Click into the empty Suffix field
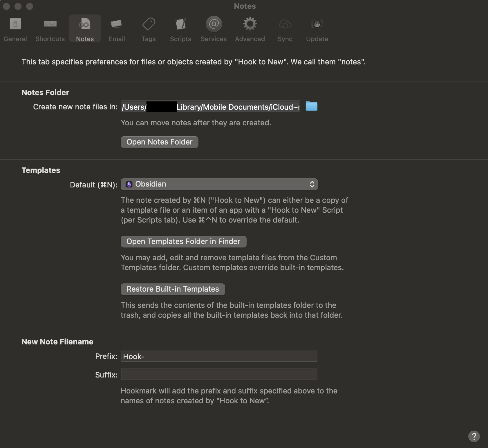Screen dimensions: 488x448 219,375
